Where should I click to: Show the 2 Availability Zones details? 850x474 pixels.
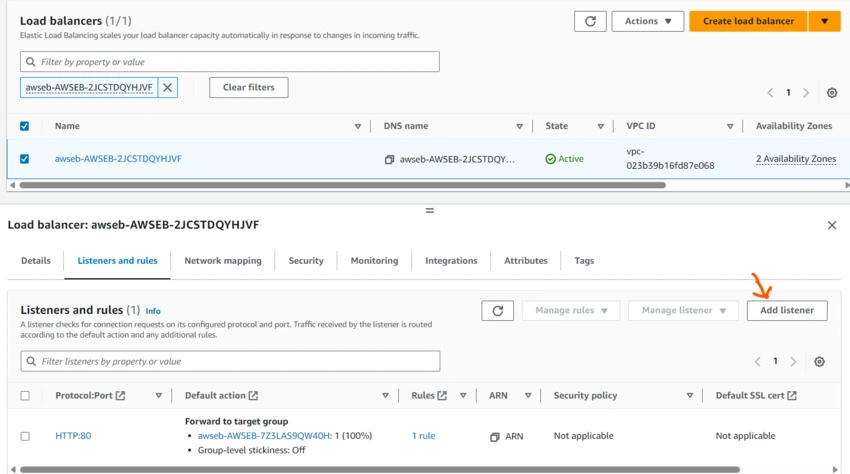796,159
